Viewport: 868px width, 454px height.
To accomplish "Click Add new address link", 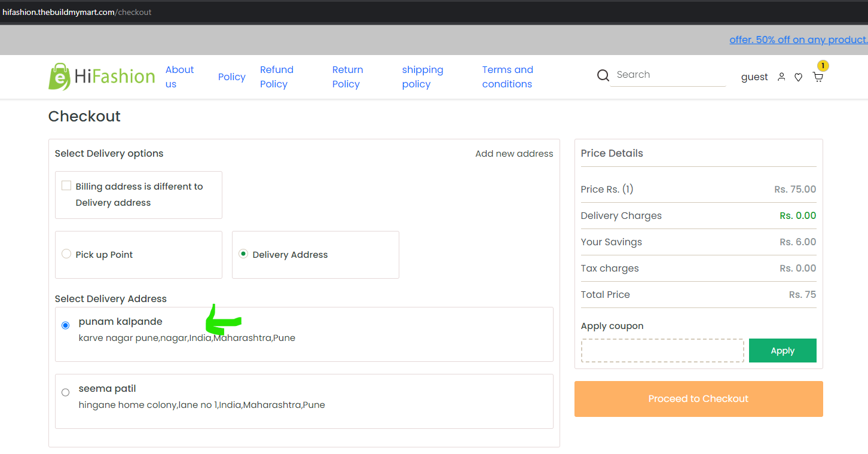I will pyautogui.click(x=514, y=154).
